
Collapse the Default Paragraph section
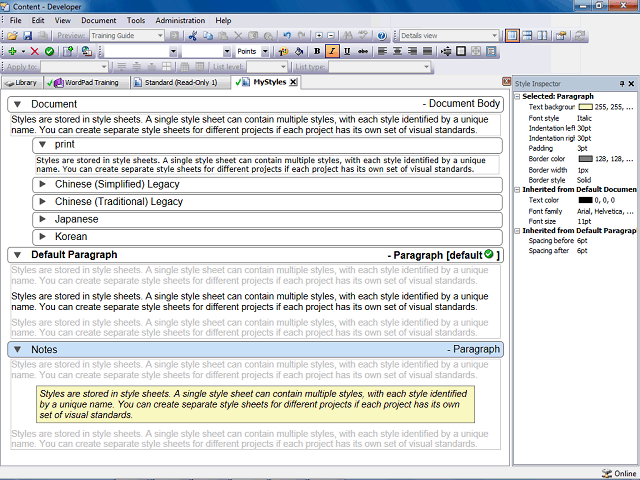(18, 255)
